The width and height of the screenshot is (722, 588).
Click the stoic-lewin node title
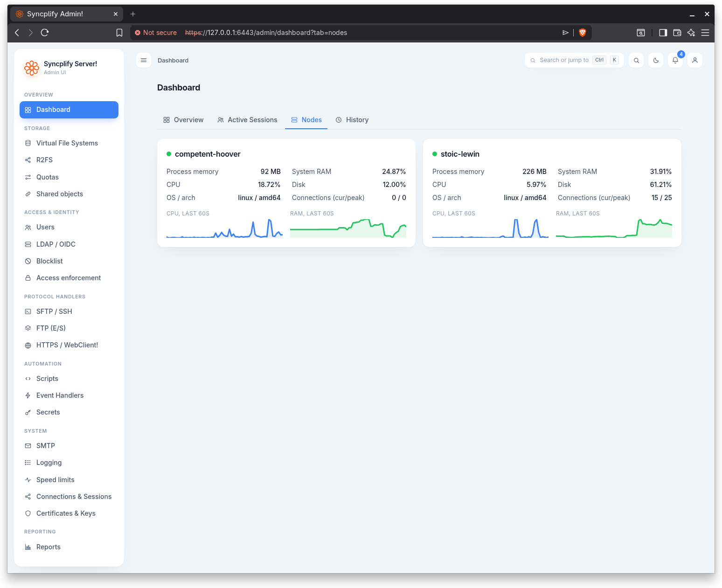[x=460, y=154]
